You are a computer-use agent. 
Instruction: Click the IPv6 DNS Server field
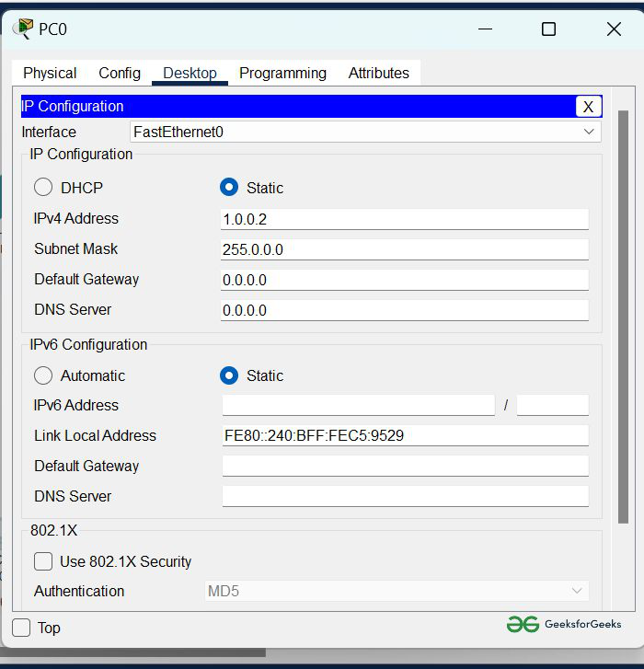click(406, 496)
